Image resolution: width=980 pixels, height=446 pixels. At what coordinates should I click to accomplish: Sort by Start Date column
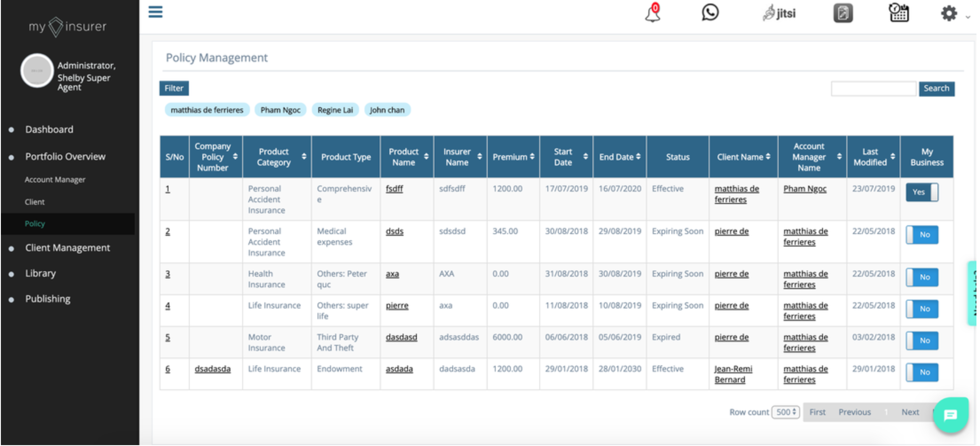(x=585, y=156)
